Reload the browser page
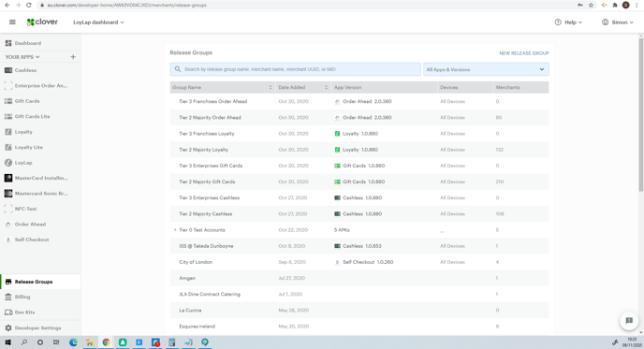The height and width of the screenshot is (349, 644). (x=28, y=5)
